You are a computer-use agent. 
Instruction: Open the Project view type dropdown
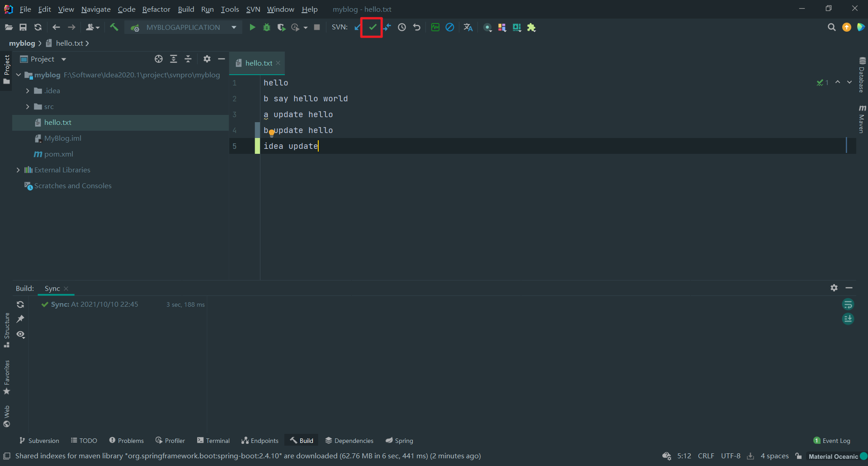64,59
